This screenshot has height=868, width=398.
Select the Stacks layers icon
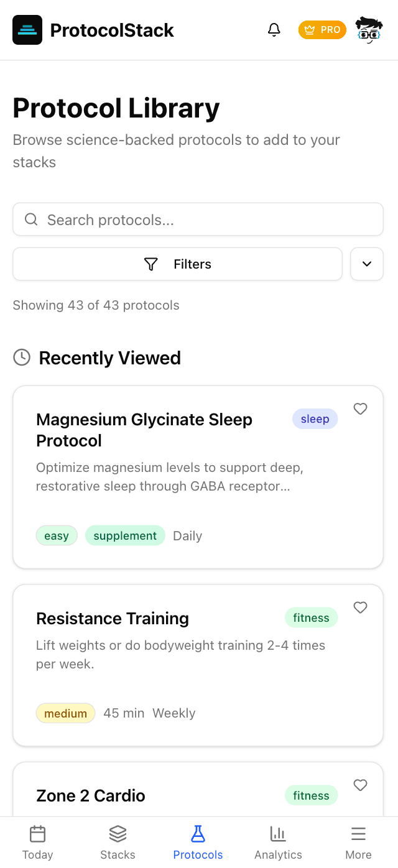[118, 833]
